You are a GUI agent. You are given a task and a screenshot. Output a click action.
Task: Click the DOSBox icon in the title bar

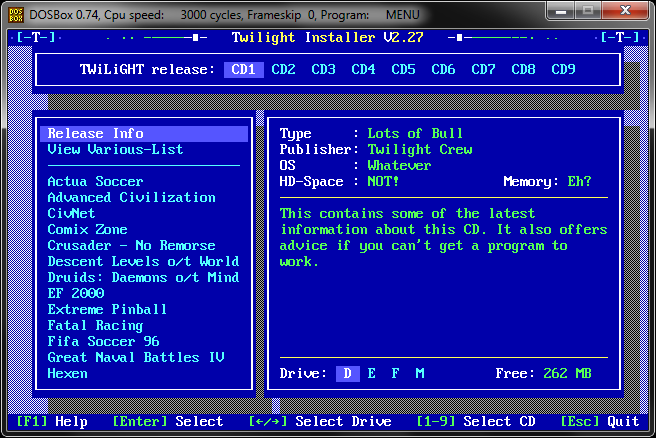(x=16, y=15)
